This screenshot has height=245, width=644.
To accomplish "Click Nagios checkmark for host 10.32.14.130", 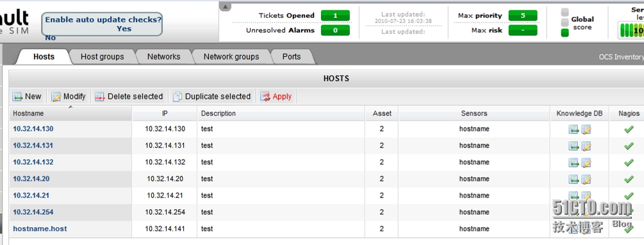I will pos(629,130).
